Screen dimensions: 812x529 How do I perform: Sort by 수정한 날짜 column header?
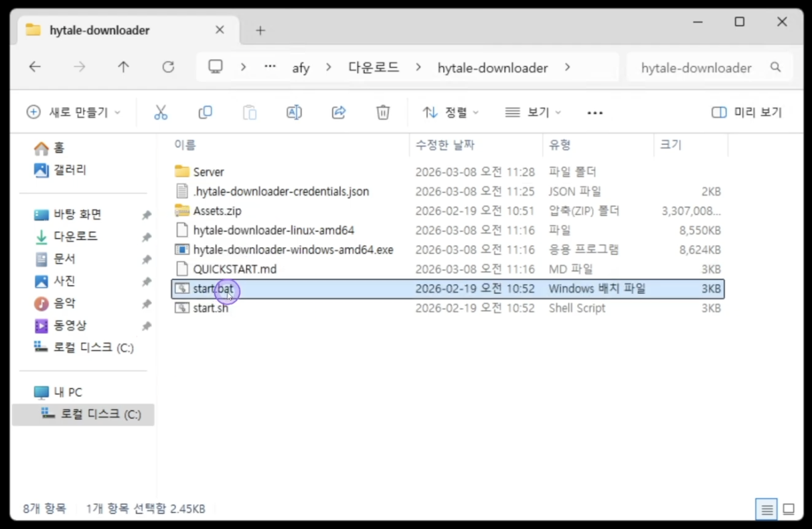click(444, 145)
